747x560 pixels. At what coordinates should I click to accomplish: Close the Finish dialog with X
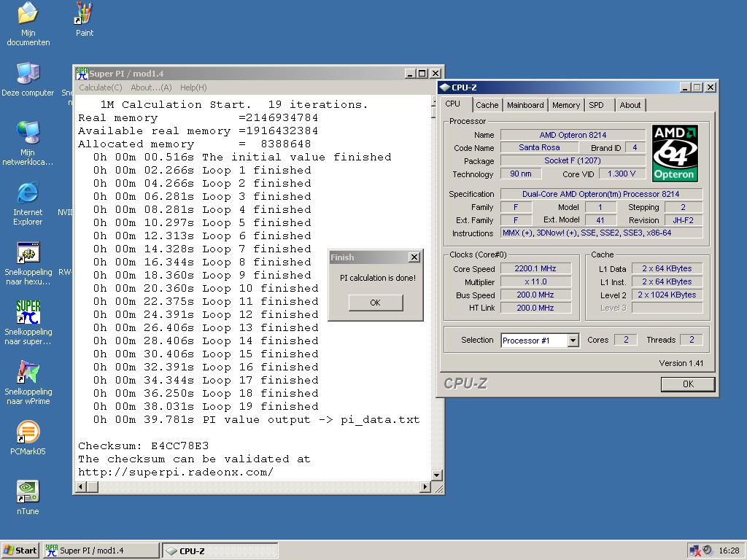pyautogui.click(x=414, y=257)
